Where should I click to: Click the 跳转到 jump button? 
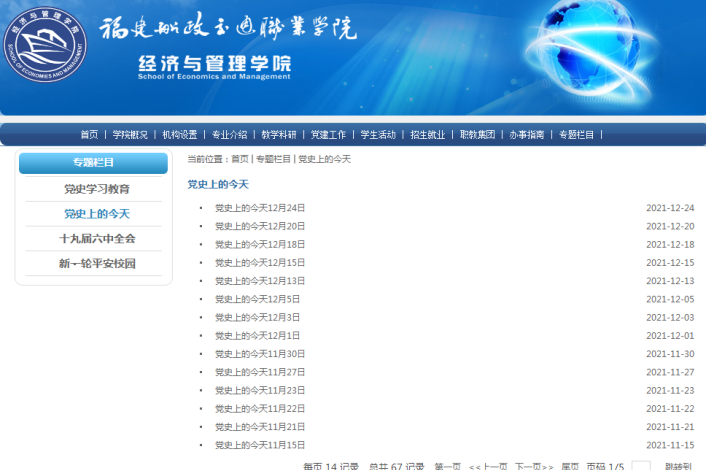678,466
